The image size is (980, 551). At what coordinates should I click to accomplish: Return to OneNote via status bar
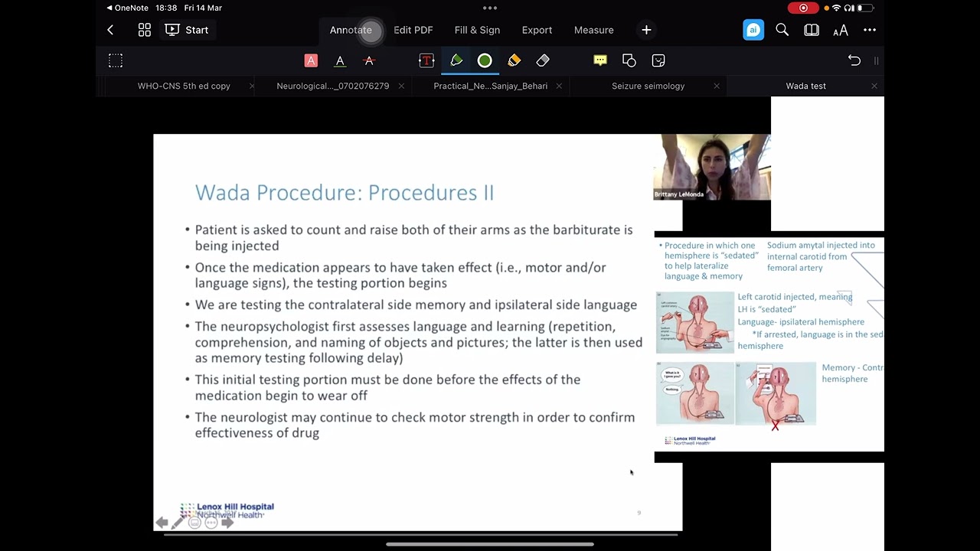click(x=127, y=8)
